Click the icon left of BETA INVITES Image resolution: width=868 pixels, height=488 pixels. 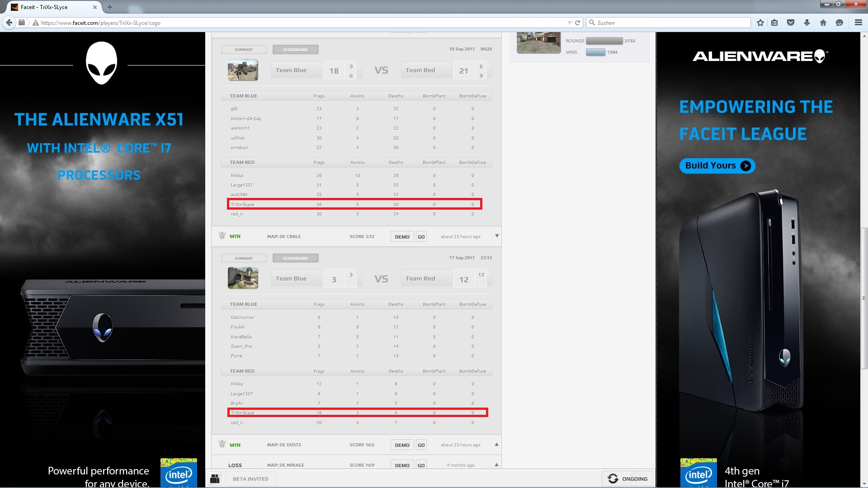[x=215, y=479]
